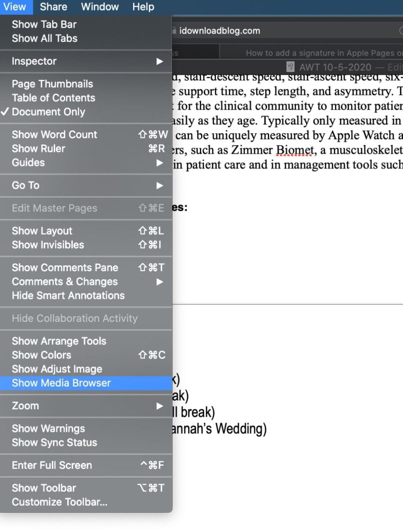The height and width of the screenshot is (532, 403).
Task: Toggle Show Ruler in the View menu
Action: [38, 149]
